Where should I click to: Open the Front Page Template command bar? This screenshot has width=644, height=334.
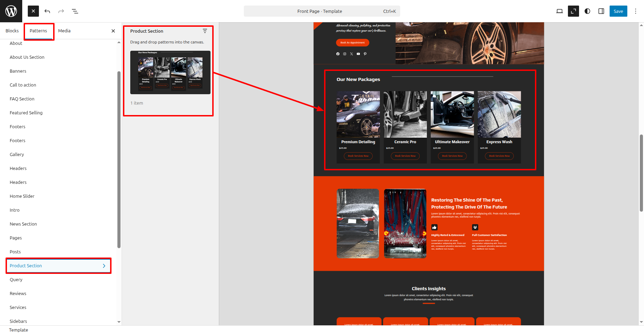tap(322, 11)
